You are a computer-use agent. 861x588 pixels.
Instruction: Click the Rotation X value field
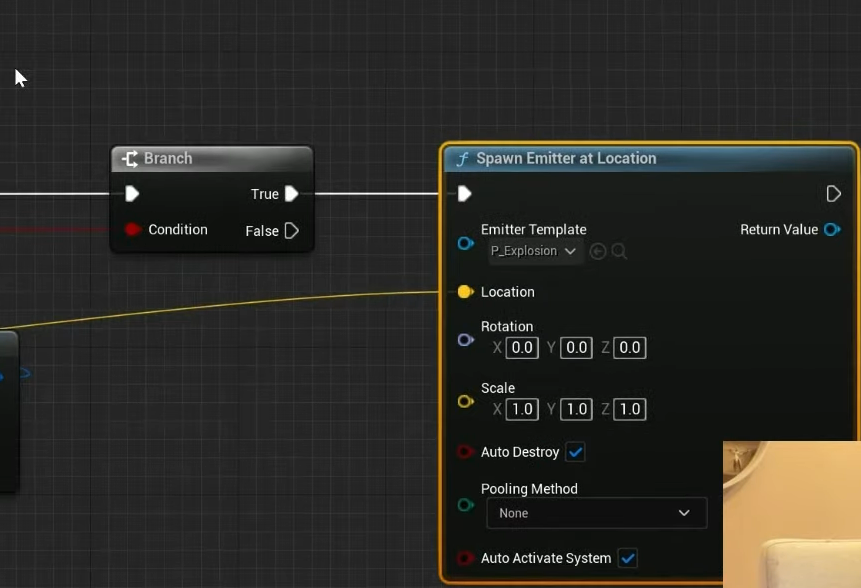(x=522, y=348)
